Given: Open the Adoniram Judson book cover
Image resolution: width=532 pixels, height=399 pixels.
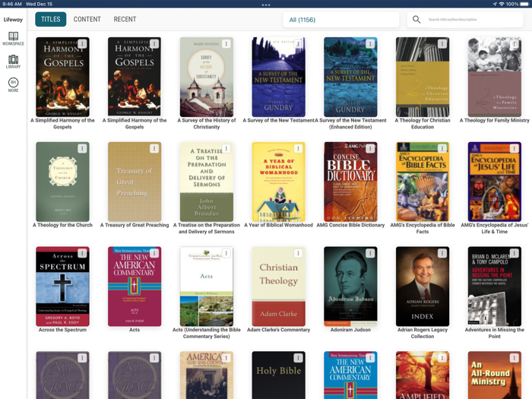Looking at the screenshot, I should (x=350, y=287).
